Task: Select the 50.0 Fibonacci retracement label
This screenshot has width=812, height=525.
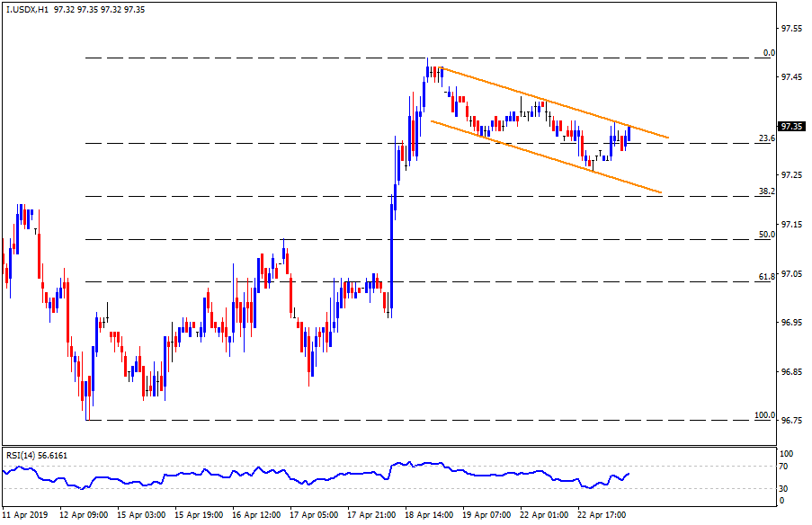Action: (766, 235)
